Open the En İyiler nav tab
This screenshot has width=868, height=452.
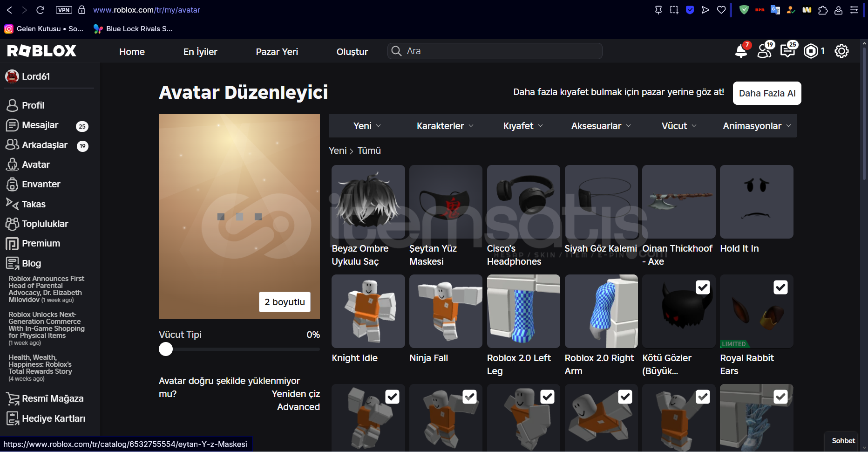[x=200, y=52]
